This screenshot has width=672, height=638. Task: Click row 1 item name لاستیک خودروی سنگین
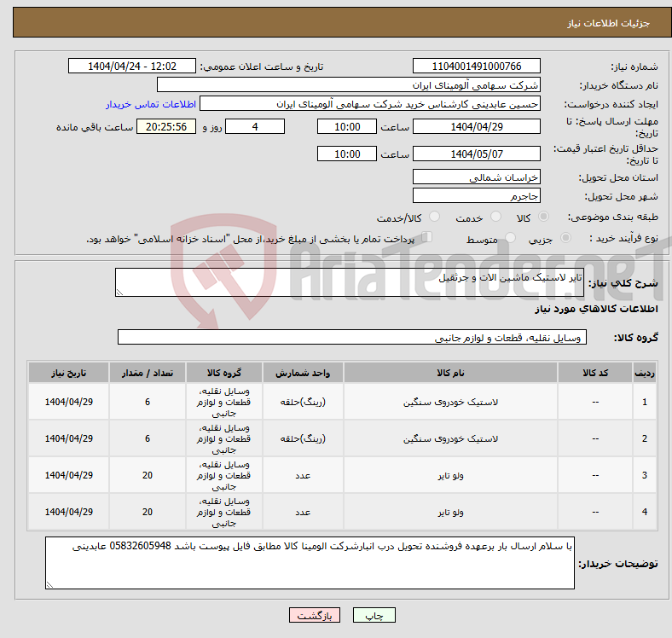(450, 403)
